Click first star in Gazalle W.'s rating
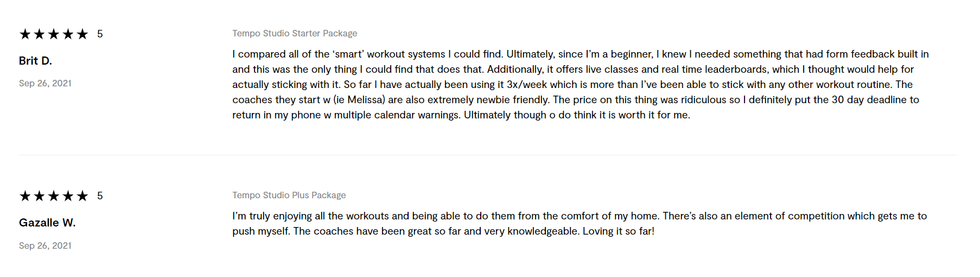The width and height of the screenshot is (980, 277). click(x=25, y=196)
